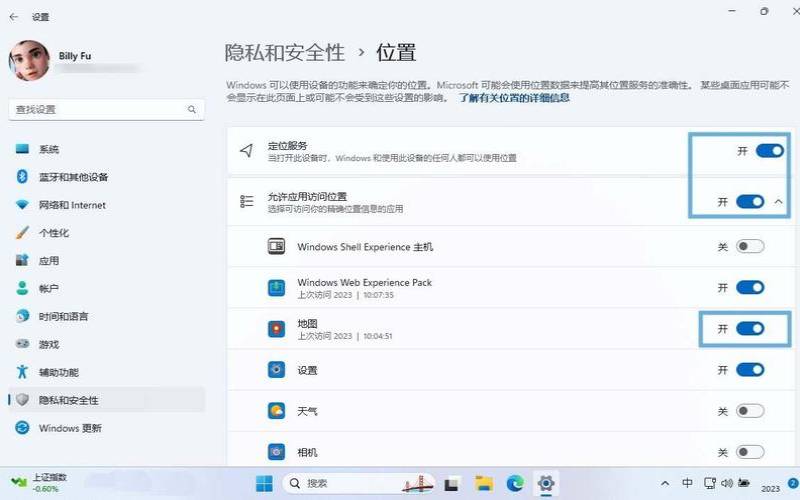Click the 应用 apps icon in sidebar
Screen dimensions: 800x500
point(22,260)
